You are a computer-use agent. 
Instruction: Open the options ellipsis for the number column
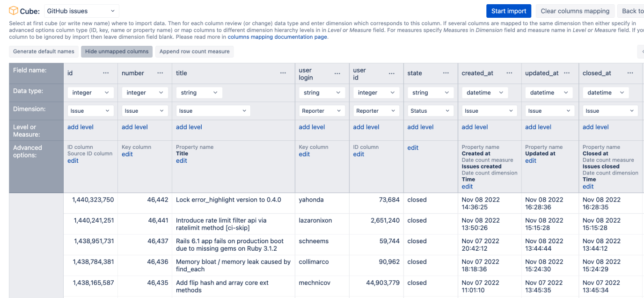tap(160, 73)
